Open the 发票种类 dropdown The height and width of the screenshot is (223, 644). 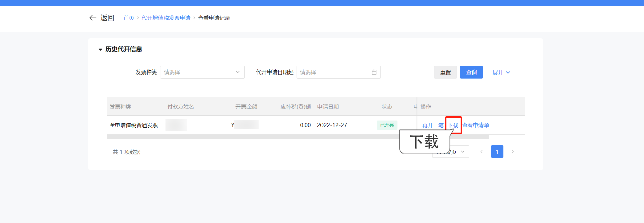tap(202, 72)
